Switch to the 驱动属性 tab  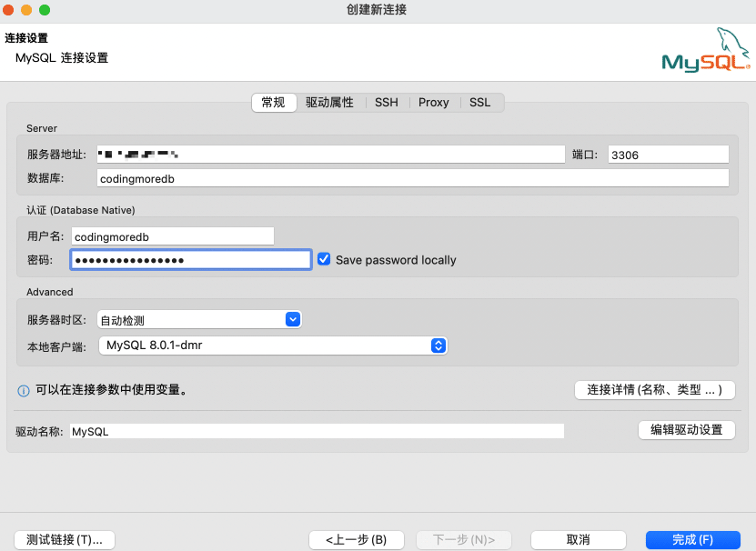click(329, 102)
